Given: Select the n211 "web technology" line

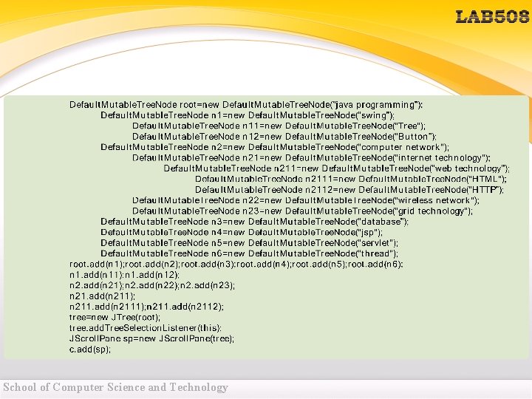Looking at the screenshot, I should pyautogui.click(x=337, y=168).
